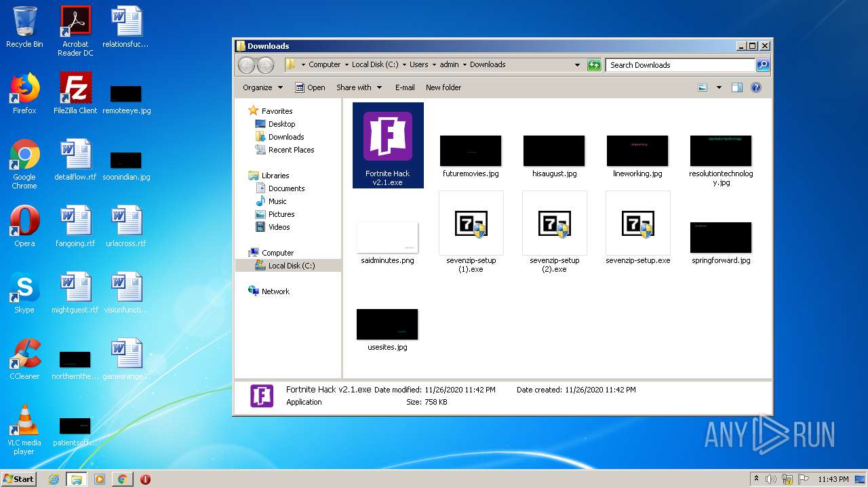
Task: Click Computer in address breadcrumb
Action: click(324, 65)
